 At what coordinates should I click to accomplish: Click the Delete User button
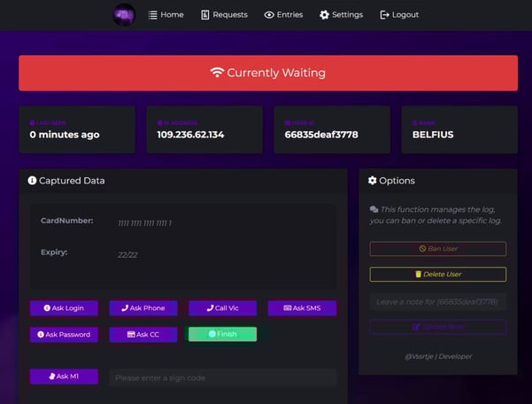click(x=438, y=275)
